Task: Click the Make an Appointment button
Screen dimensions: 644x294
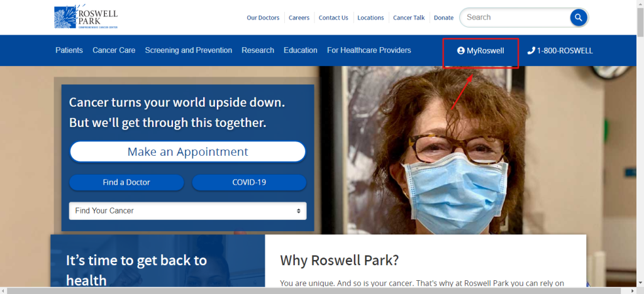Action: coord(187,152)
